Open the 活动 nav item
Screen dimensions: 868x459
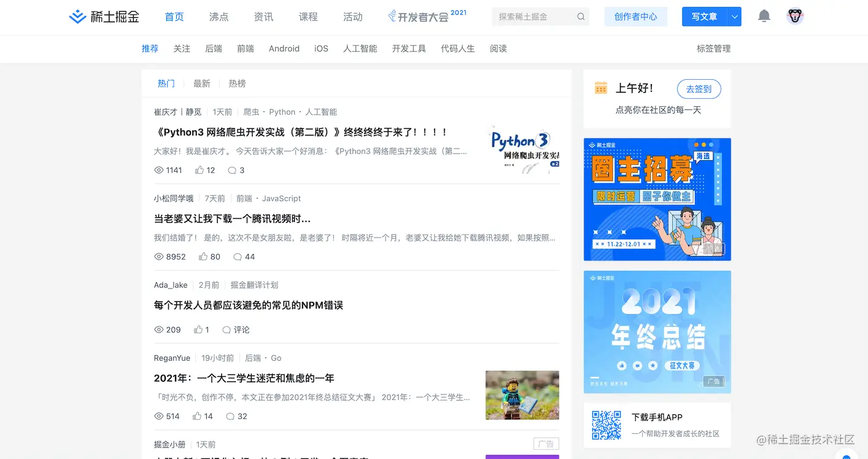pos(353,17)
